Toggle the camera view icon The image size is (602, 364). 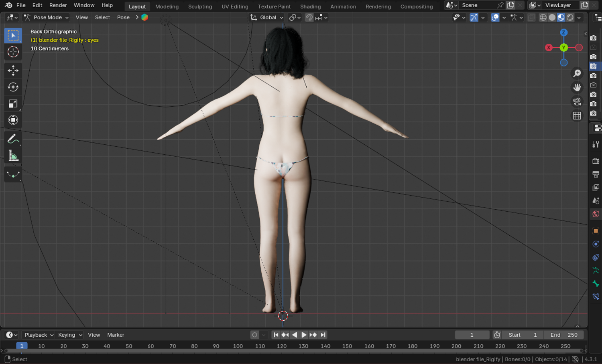(577, 101)
